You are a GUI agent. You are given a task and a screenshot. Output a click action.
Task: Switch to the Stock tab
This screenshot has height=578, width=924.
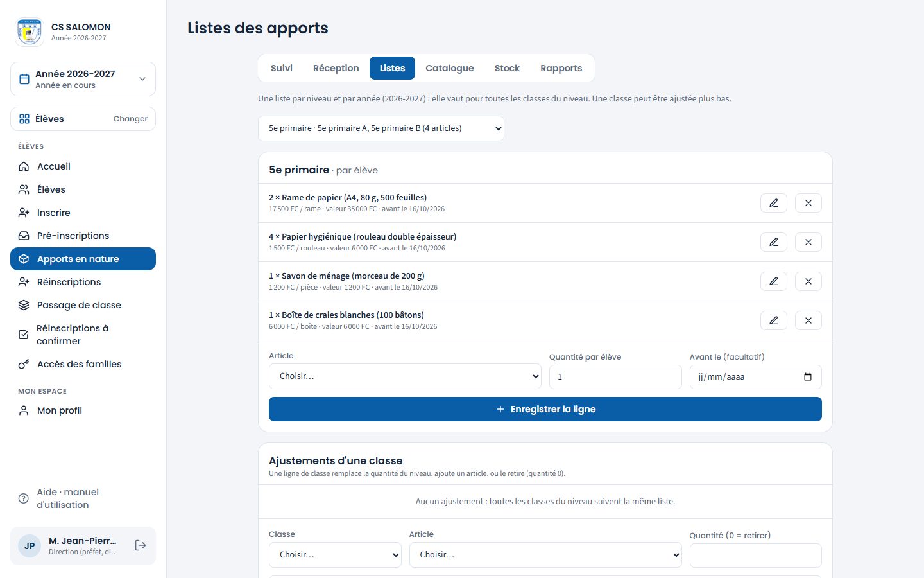(x=507, y=68)
